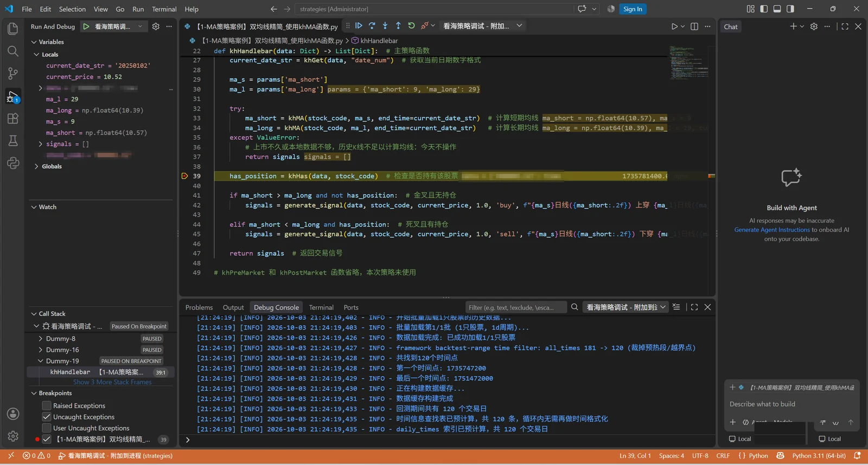Open the Testing flask view
The width and height of the screenshot is (868, 465).
click(13, 141)
